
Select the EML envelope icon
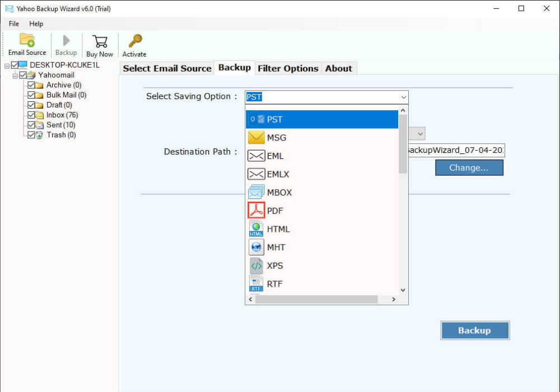256,156
